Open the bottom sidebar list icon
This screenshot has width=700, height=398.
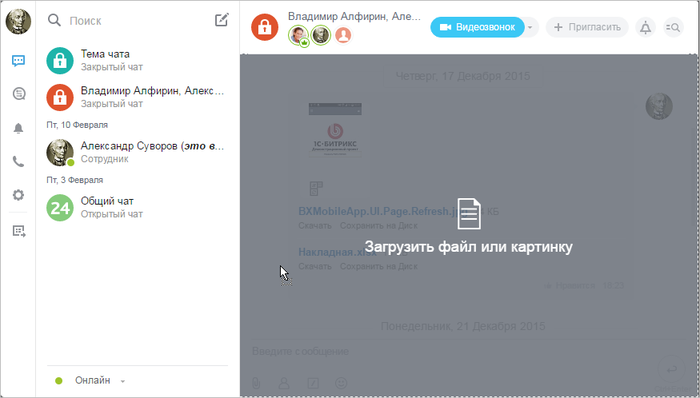coord(19,231)
